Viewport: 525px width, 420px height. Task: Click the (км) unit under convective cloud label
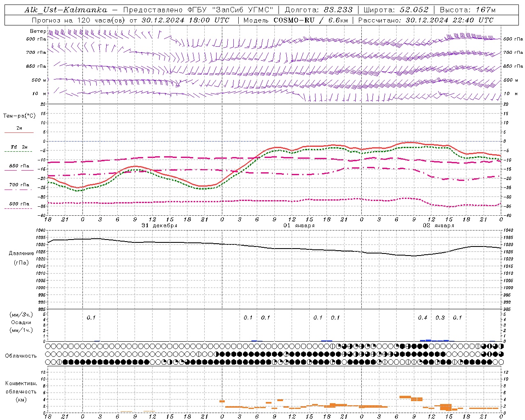[21, 399]
